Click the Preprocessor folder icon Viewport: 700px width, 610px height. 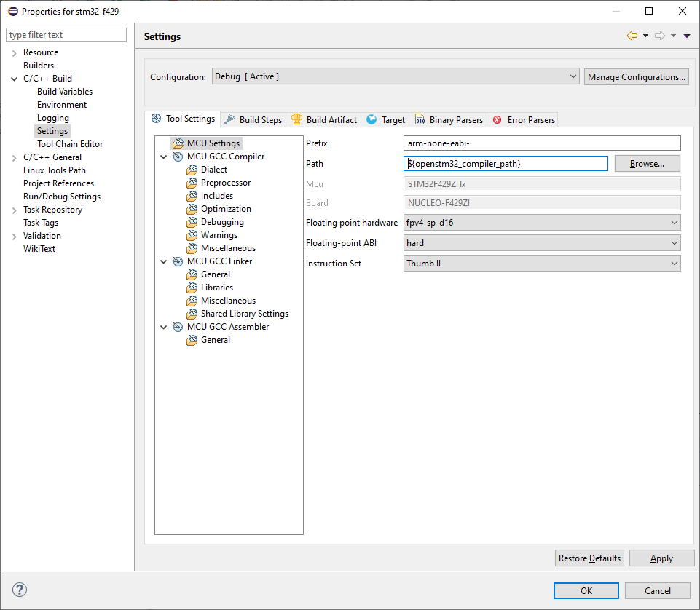pos(192,183)
